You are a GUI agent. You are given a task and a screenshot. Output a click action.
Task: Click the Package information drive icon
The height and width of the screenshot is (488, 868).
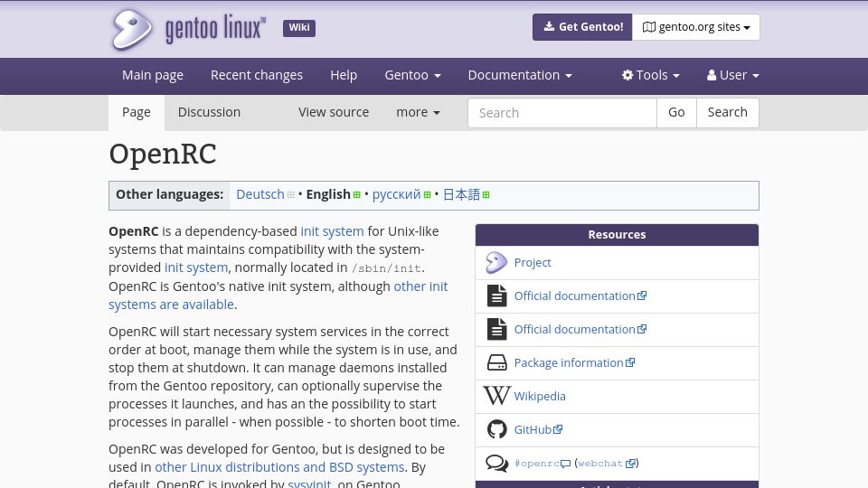(496, 363)
